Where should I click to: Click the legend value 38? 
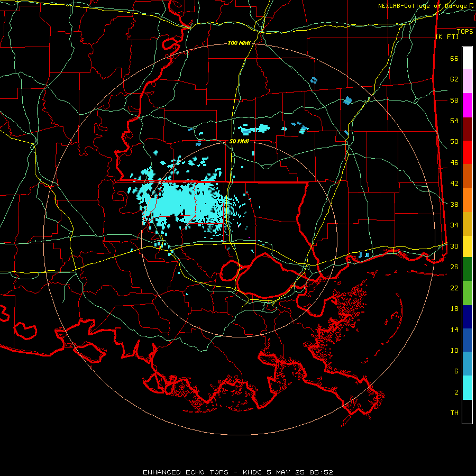[454, 204]
